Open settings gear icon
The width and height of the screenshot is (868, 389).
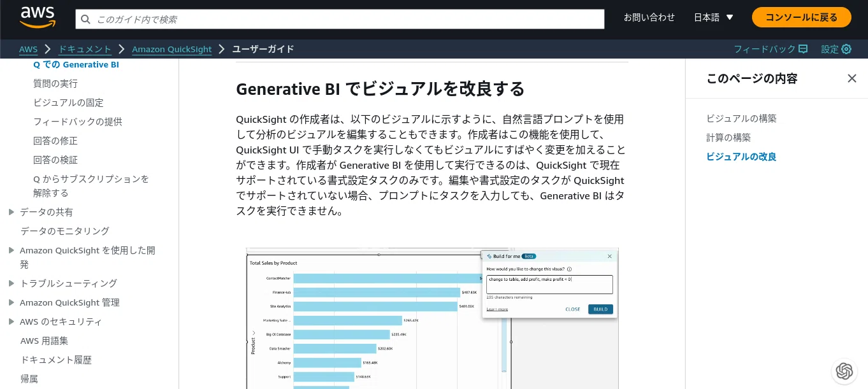click(x=846, y=49)
